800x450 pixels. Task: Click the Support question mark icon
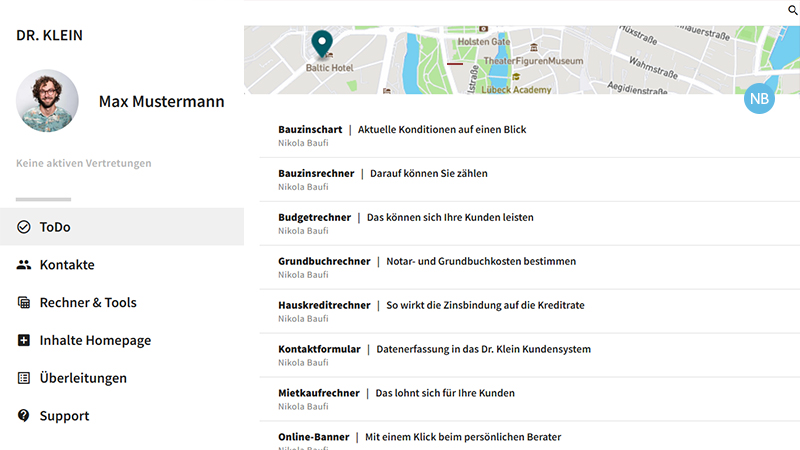click(24, 416)
